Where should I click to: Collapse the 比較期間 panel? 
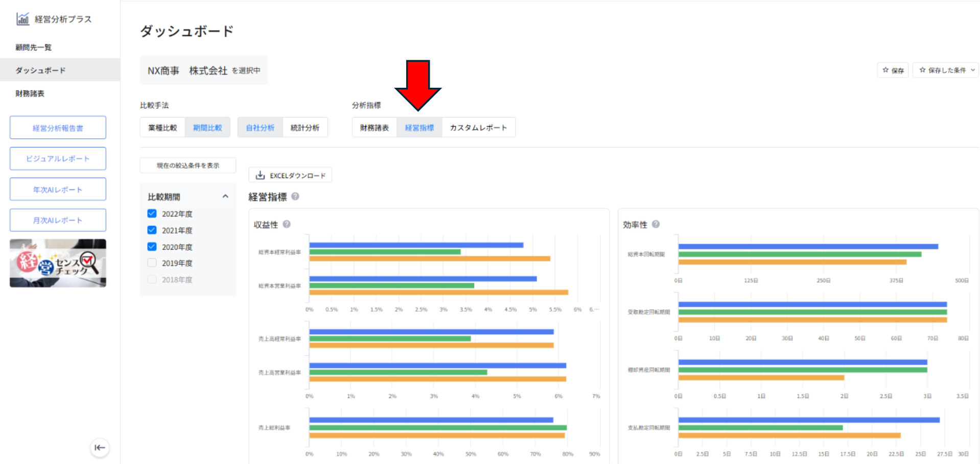225,197
